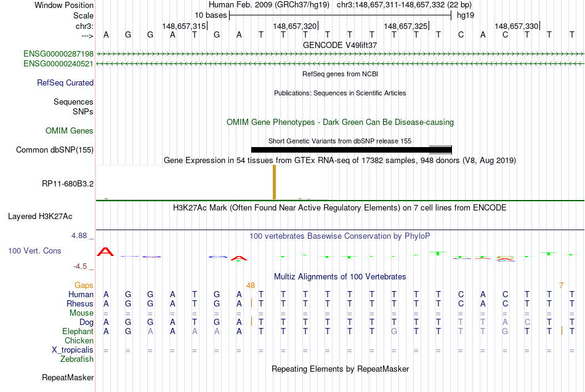Viewport: 585px width, 392px height.
Task: Click the RP11-680B3.2 GTEx label
Action: click(68, 183)
